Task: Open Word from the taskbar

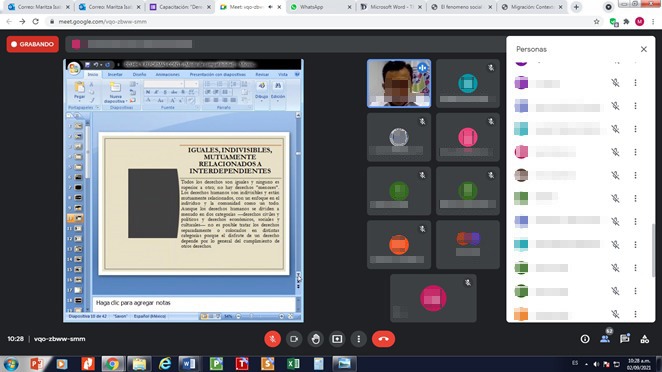Action: (189, 364)
